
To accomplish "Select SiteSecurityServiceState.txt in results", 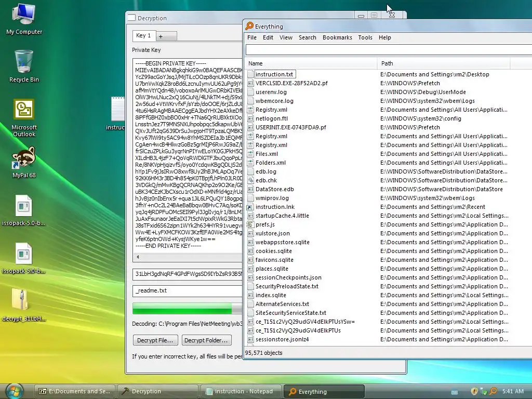I will point(291,312).
